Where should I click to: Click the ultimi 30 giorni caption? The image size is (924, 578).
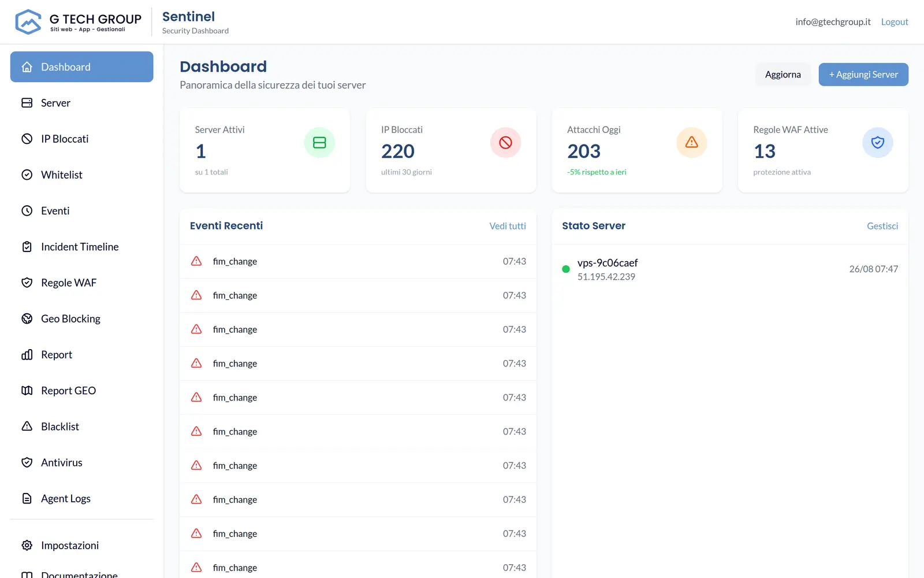[x=407, y=172]
